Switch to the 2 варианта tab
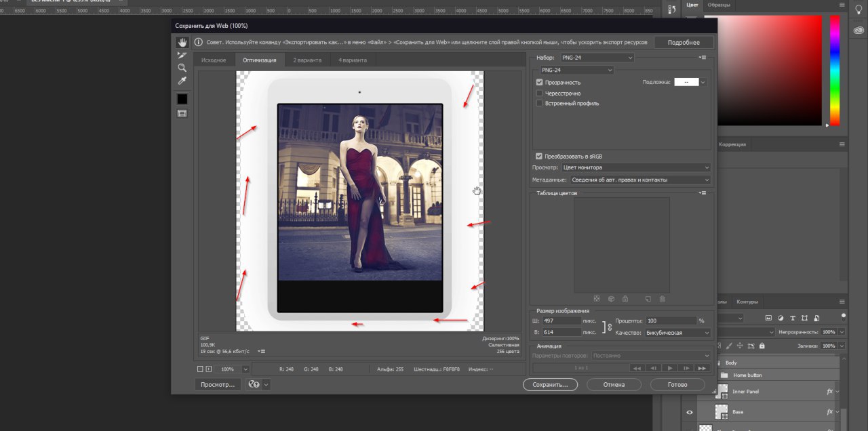This screenshot has height=431, width=868. (x=307, y=60)
